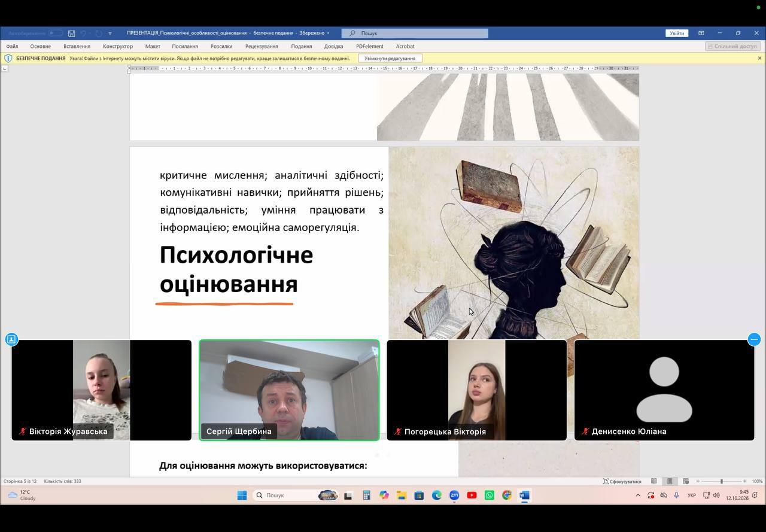Screen dimensions: 766x532
Task: Click the 100% zoom level value
Action: click(x=757, y=481)
